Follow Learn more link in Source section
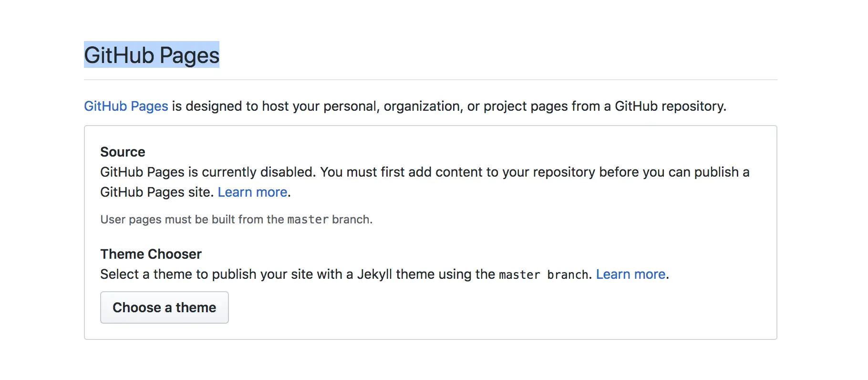The height and width of the screenshot is (380, 868). pos(252,192)
